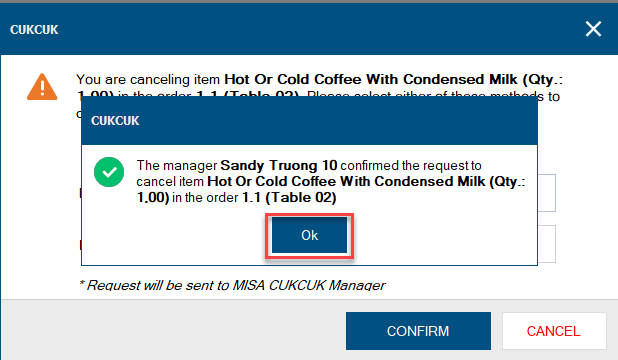
Task: Click the inner popup CUKCUK title bar
Action: click(309, 121)
